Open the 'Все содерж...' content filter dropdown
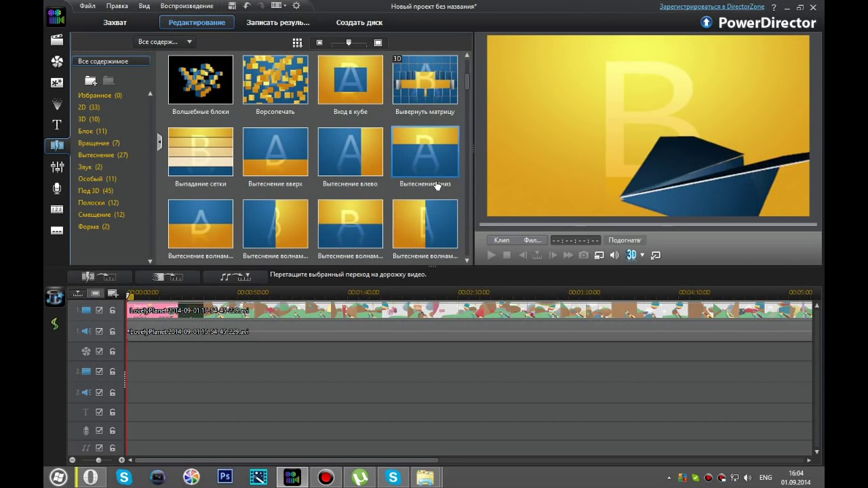 tap(165, 42)
